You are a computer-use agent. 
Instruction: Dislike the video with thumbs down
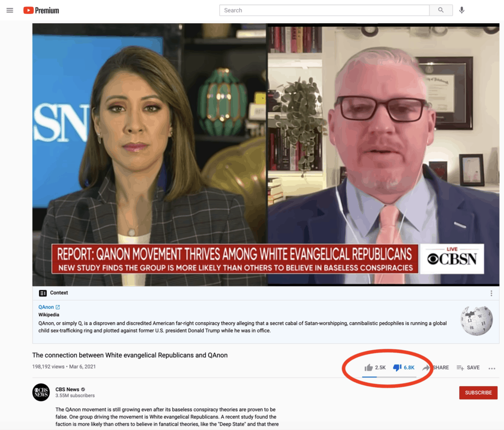tap(398, 367)
